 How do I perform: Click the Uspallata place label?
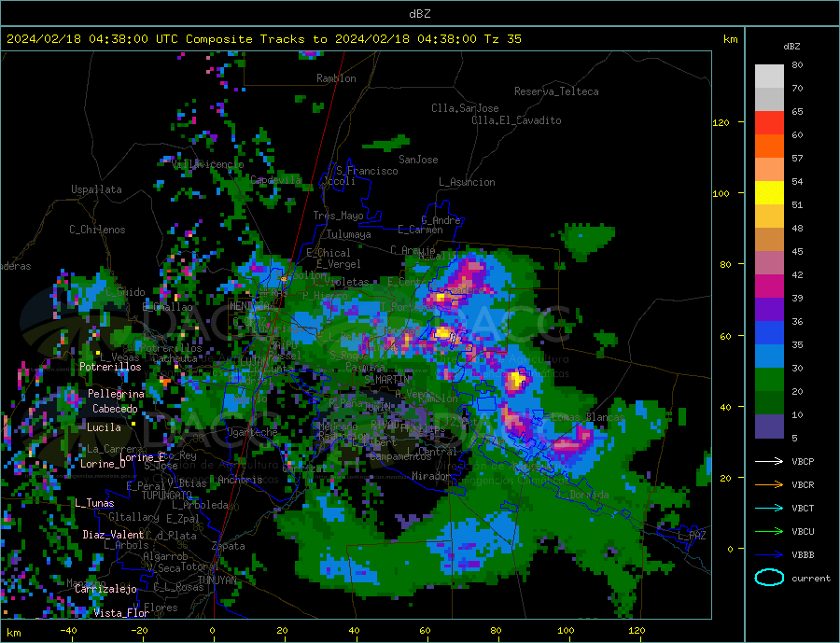96,189
